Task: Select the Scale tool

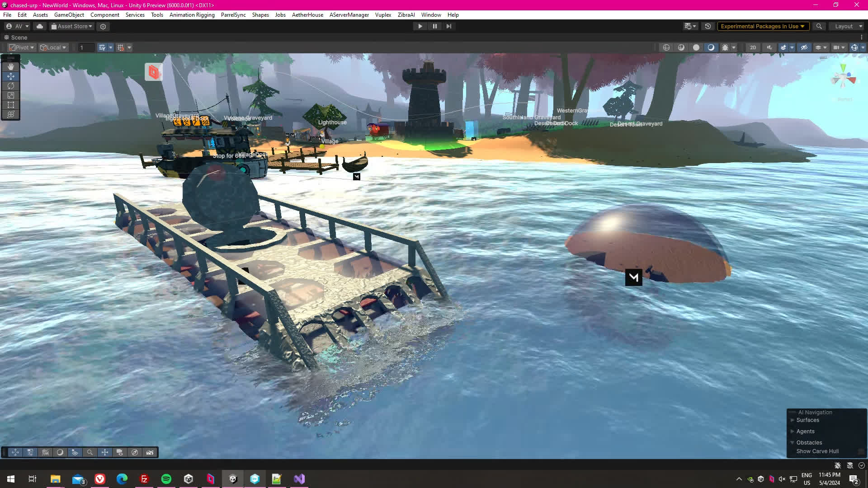Action: [11, 95]
